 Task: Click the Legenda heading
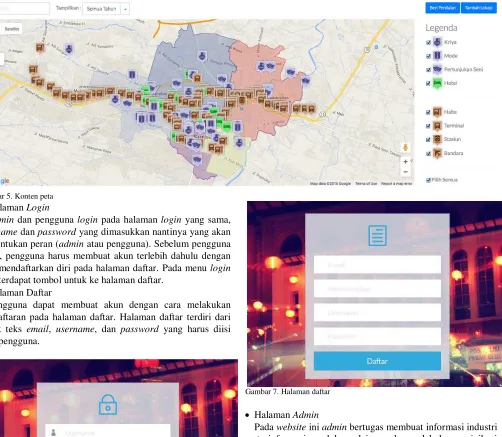(441, 28)
